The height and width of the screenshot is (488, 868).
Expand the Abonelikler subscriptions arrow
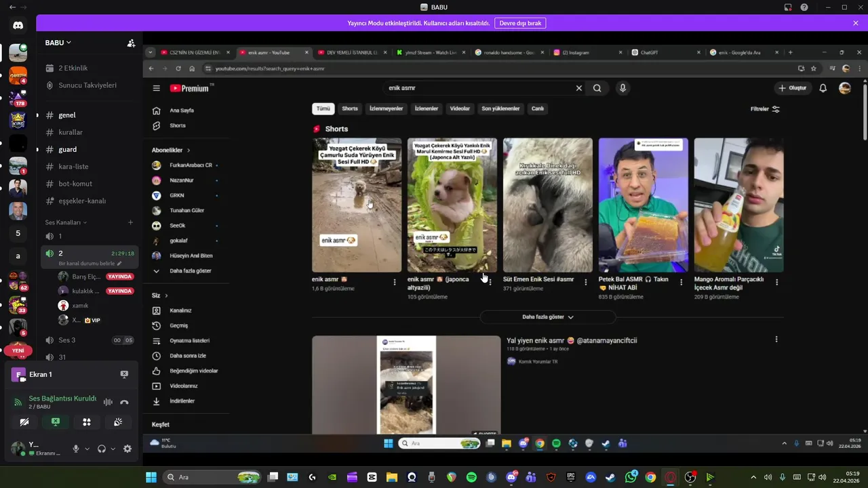189,150
